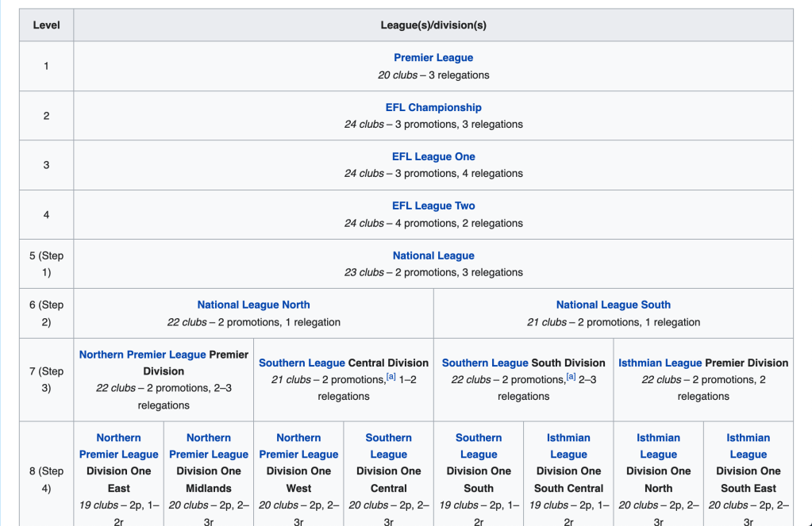Screen dimensions: 812x526
Task: Open Southern League link in Central Division cell
Action: pos(302,363)
